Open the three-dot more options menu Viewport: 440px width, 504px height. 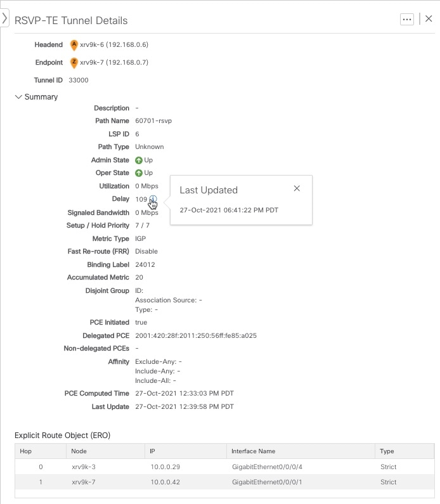pos(406,19)
